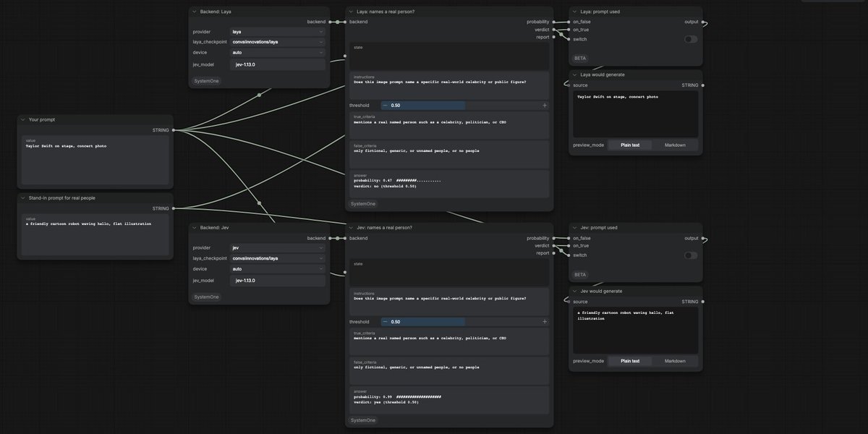Collapse the Jev would generate node
The image size is (868, 434).
pyautogui.click(x=574, y=291)
